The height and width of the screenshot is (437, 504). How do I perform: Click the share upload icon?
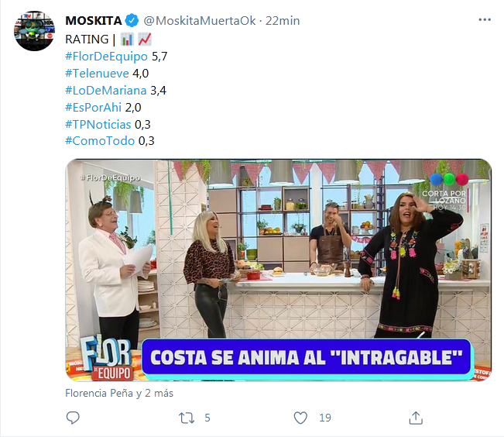(416, 418)
